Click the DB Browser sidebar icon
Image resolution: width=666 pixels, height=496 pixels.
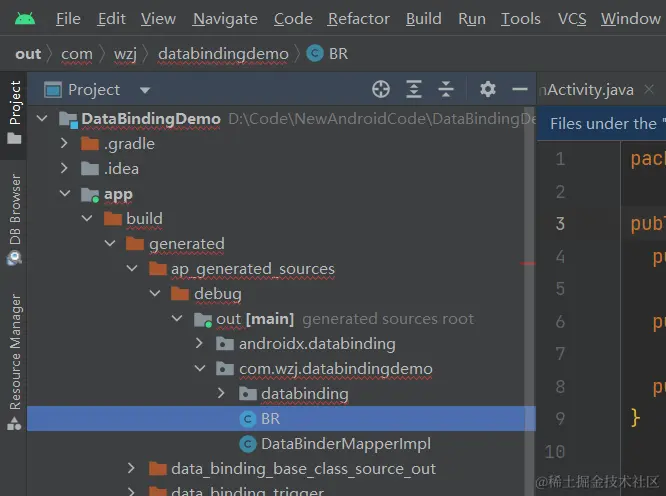14,257
